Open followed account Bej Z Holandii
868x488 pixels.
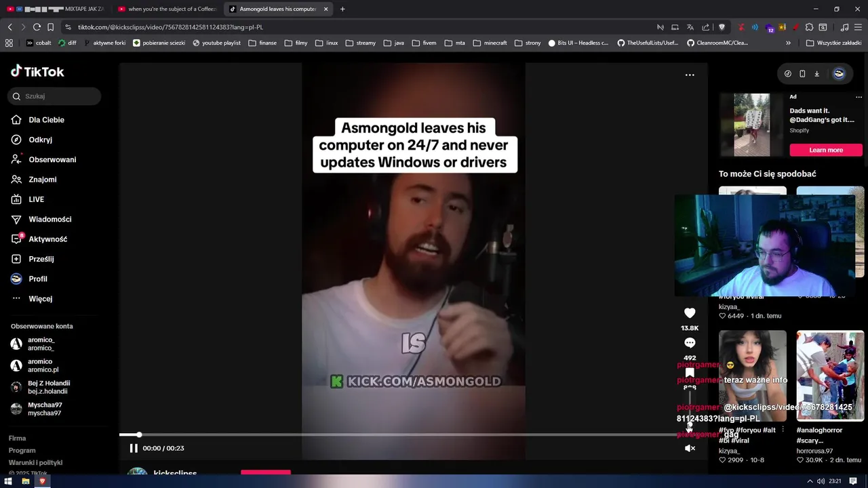[41, 387]
